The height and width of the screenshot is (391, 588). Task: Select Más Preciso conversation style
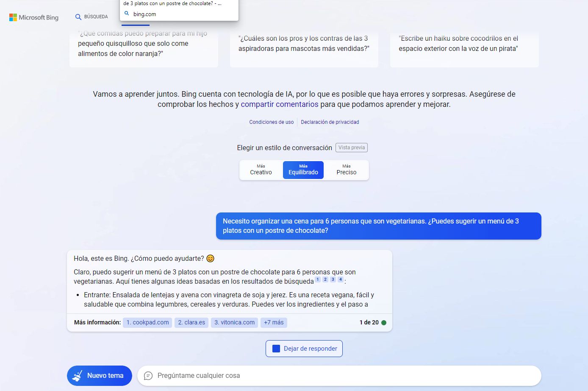coord(347,170)
